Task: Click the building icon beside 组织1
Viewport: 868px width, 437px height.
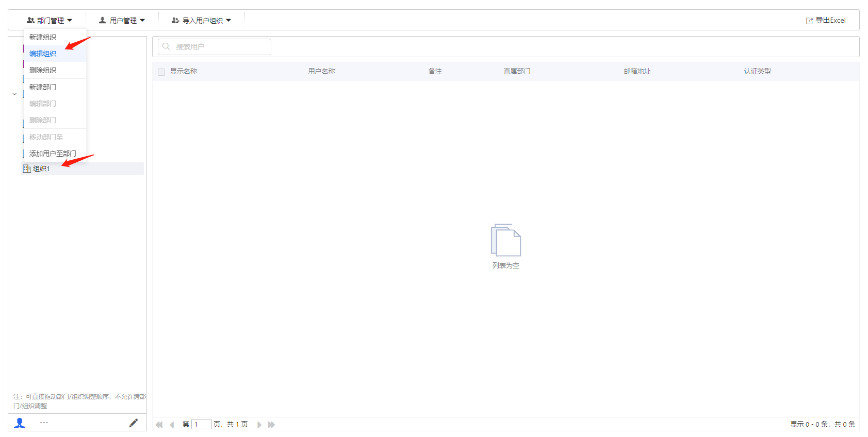Action: (27, 169)
